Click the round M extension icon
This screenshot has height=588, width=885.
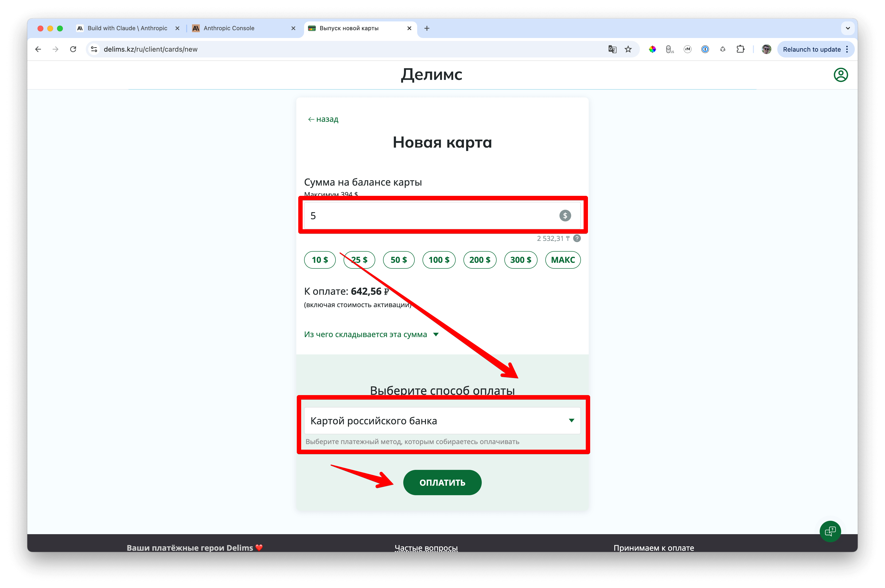coord(687,49)
